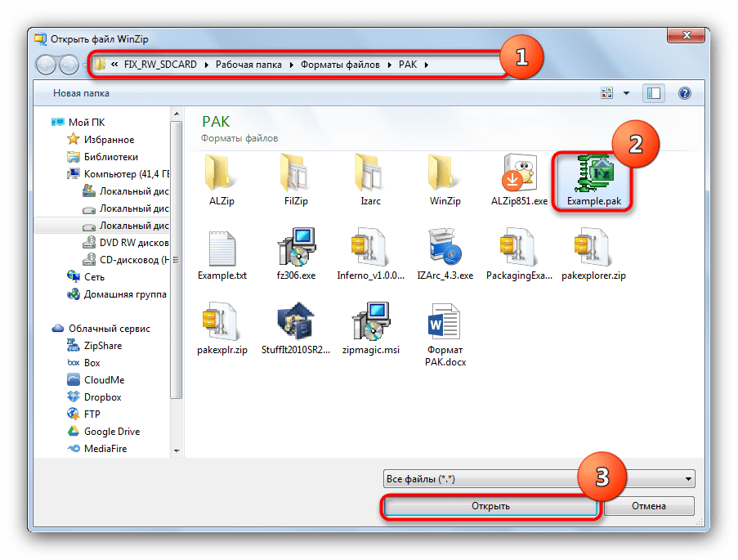Viewport: 738px width, 560px height.
Task: Change the view mode icon
Action: 606,92
